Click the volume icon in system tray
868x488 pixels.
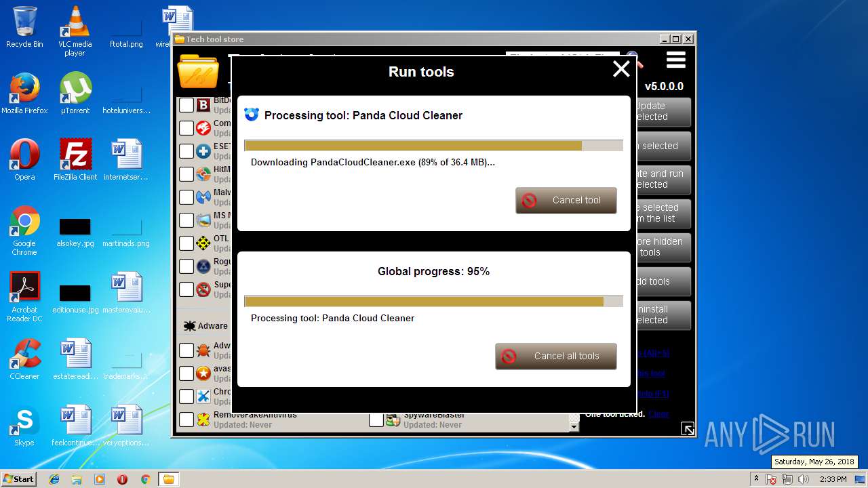pyautogui.click(x=803, y=479)
